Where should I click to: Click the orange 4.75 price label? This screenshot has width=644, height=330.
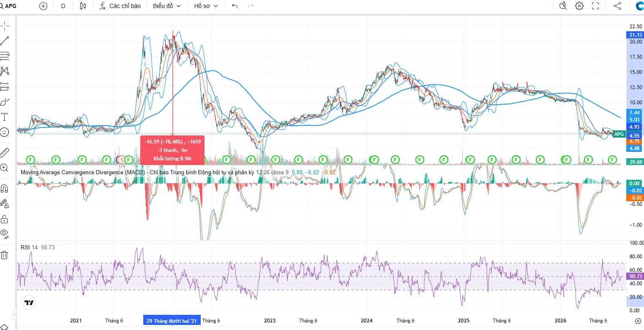click(634, 141)
